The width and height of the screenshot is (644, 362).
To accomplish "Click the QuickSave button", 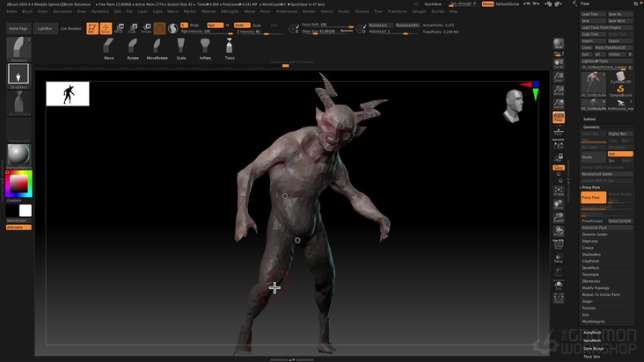I will pyautogui.click(x=433, y=4).
